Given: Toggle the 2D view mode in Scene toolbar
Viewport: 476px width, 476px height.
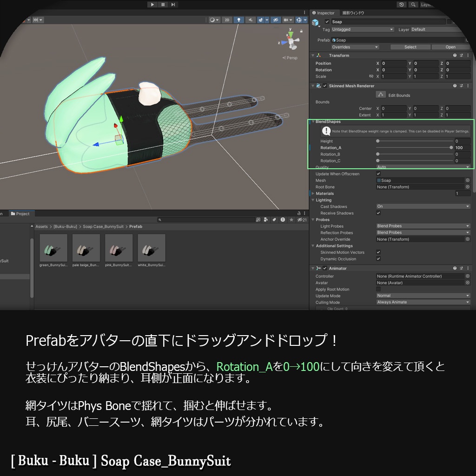Looking at the screenshot, I should click(x=228, y=19).
